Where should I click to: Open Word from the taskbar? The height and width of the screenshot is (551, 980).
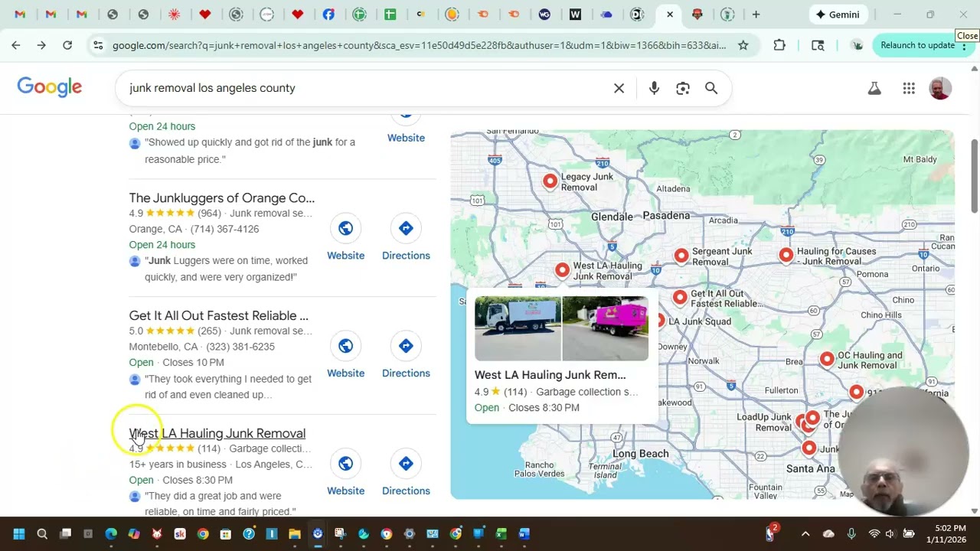click(x=524, y=533)
